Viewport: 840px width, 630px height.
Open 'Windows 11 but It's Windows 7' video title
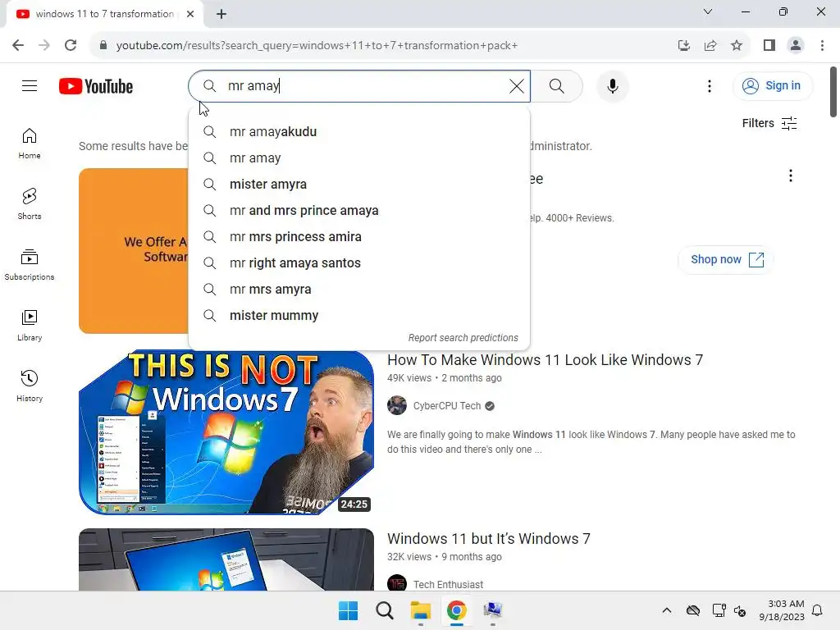tap(489, 539)
